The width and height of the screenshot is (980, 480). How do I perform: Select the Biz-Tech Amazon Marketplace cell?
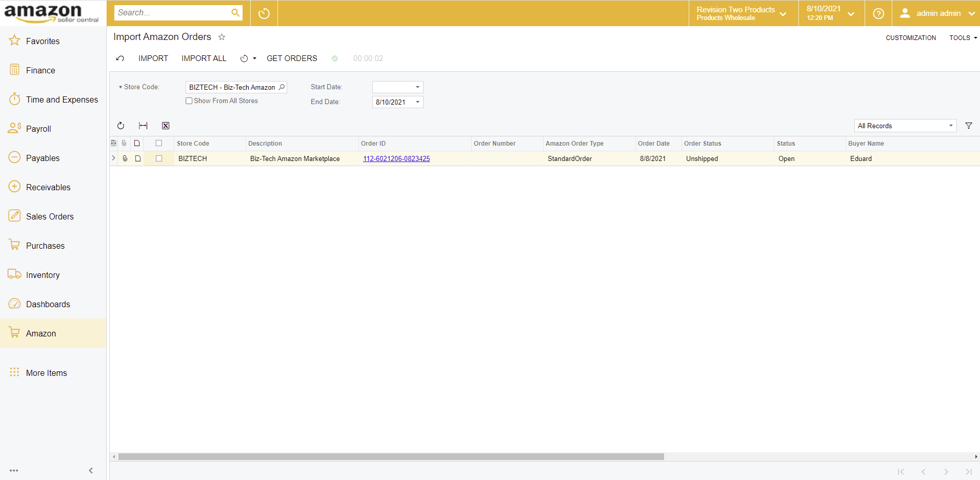tap(302, 159)
